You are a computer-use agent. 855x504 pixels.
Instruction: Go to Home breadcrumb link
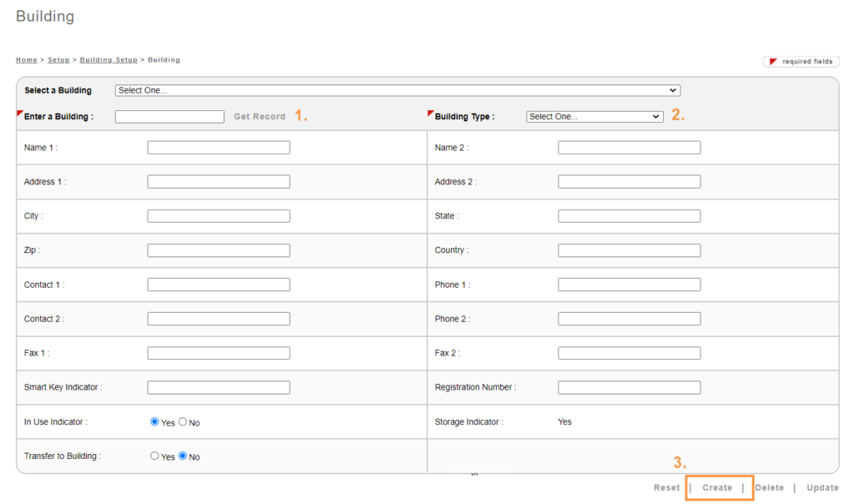click(x=26, y=60)
